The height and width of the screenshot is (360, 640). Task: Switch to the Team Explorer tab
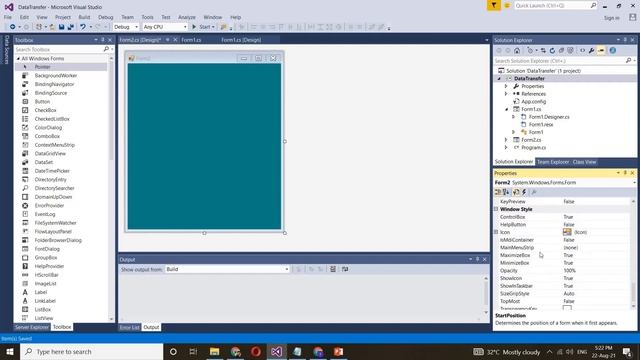pyautogui.click(x=553, y=162)
